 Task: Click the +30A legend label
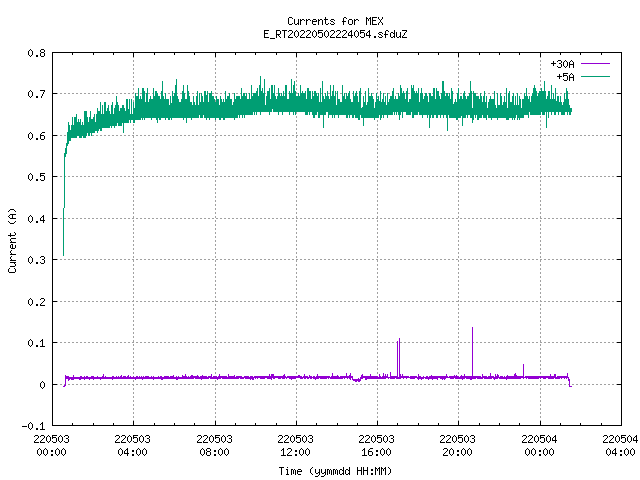click(562, 64)
